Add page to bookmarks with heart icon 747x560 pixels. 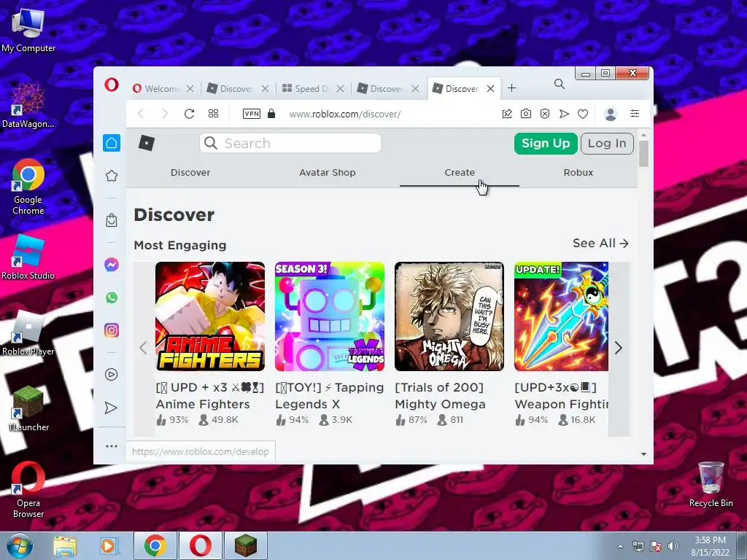coord(583,114)
